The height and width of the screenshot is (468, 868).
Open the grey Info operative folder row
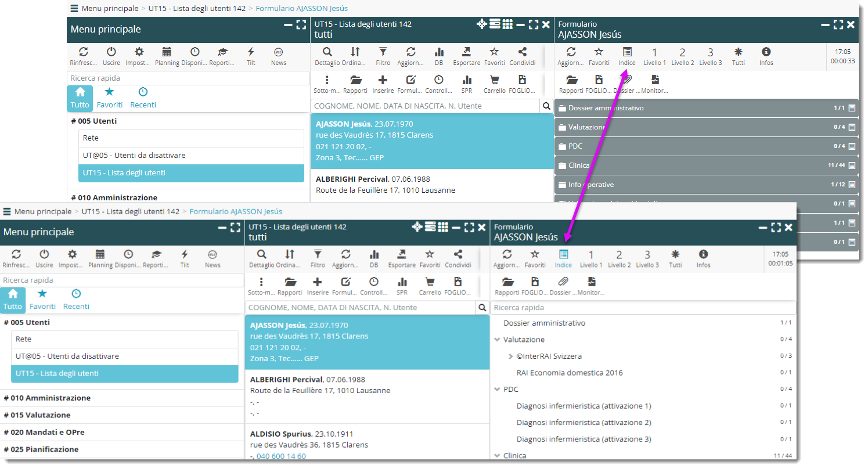coord(590,185)
